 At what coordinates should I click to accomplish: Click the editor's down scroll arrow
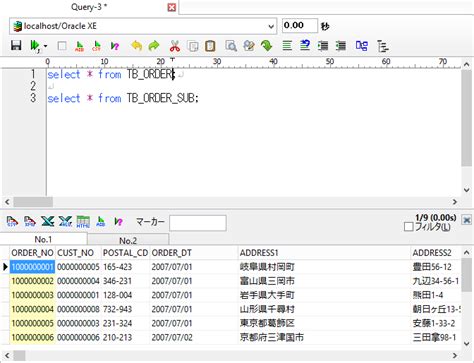point(466,190)
